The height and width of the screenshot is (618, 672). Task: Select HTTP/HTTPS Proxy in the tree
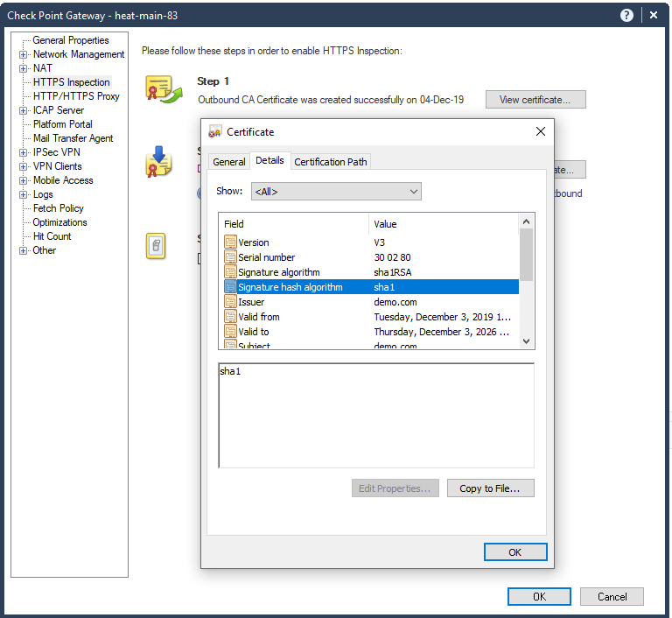pyautogui.click(x=76, y=96)
